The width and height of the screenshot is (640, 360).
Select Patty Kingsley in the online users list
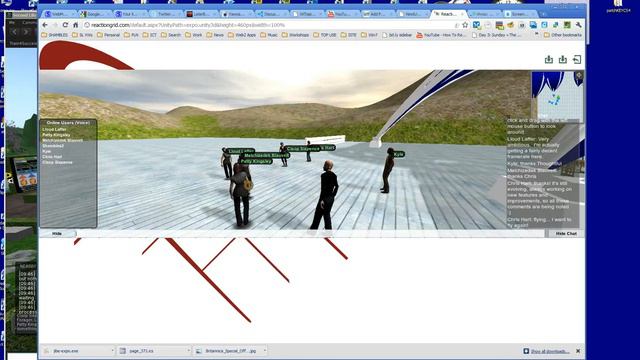[56, 135]
